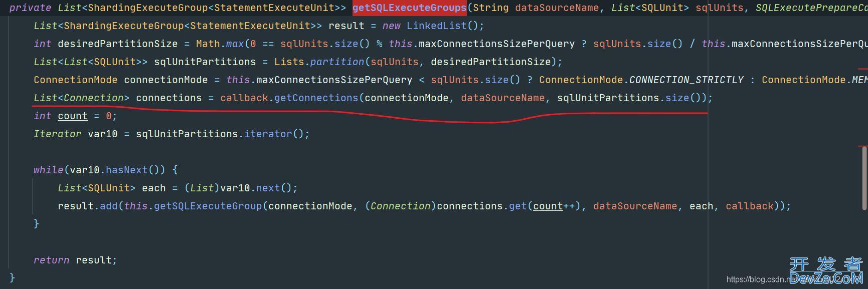Click the 'return' keyword
Viewport: 868px width, 289px height.
point(51,260)
